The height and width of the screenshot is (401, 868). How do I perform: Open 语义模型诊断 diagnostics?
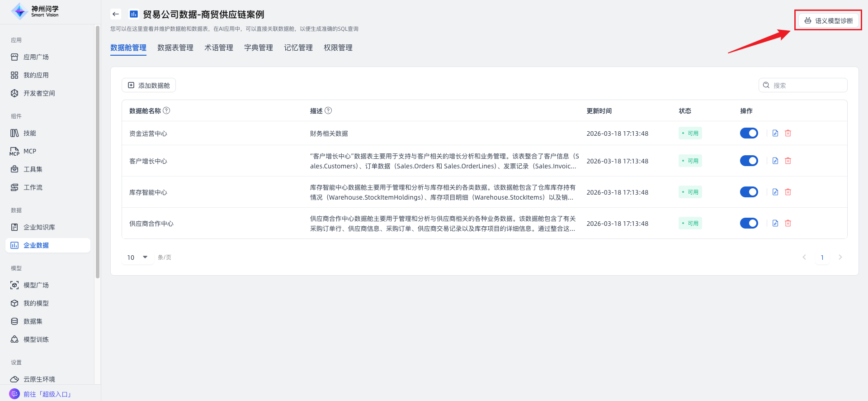click(828, 20)
